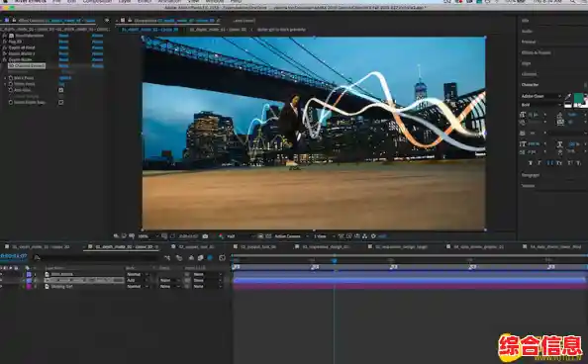Viewport: 588px width, 364px height.
Task: Pick text color with eyedropper icon
Action: point(568,97)
